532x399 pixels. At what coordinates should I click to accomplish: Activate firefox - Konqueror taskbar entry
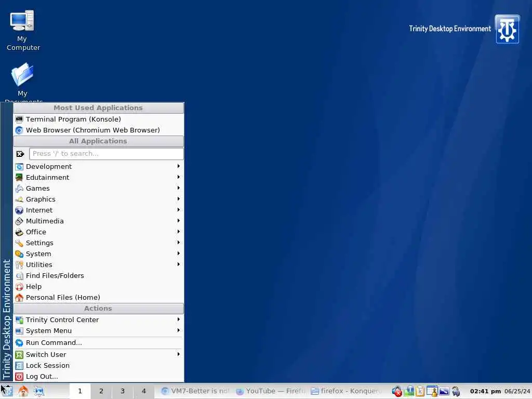pos(346,391)
